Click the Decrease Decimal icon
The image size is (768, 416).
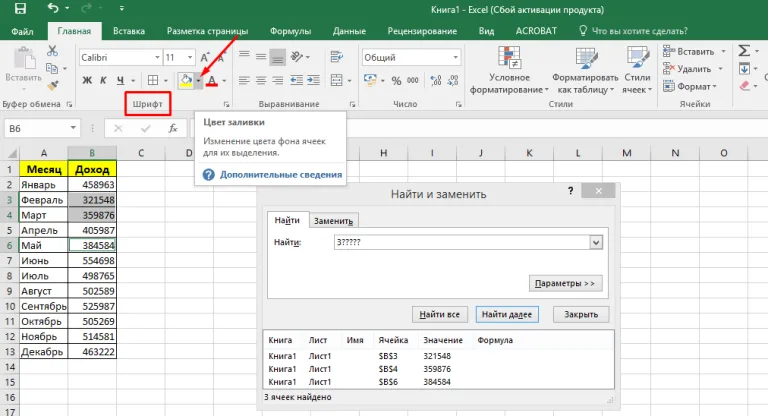pos(453,80)
